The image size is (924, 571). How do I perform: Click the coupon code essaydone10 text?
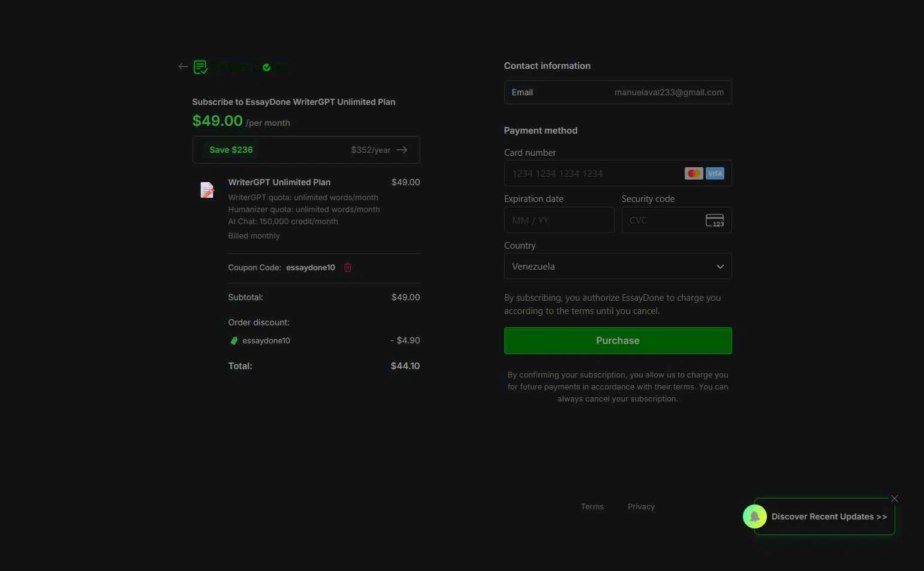click(x=310, y=267)
